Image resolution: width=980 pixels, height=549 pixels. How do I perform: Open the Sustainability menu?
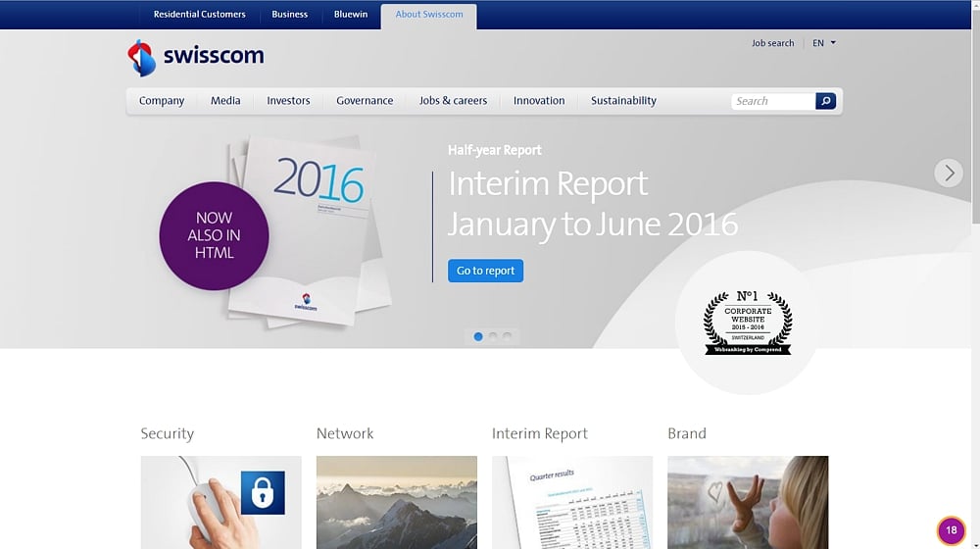pos(623,101)
